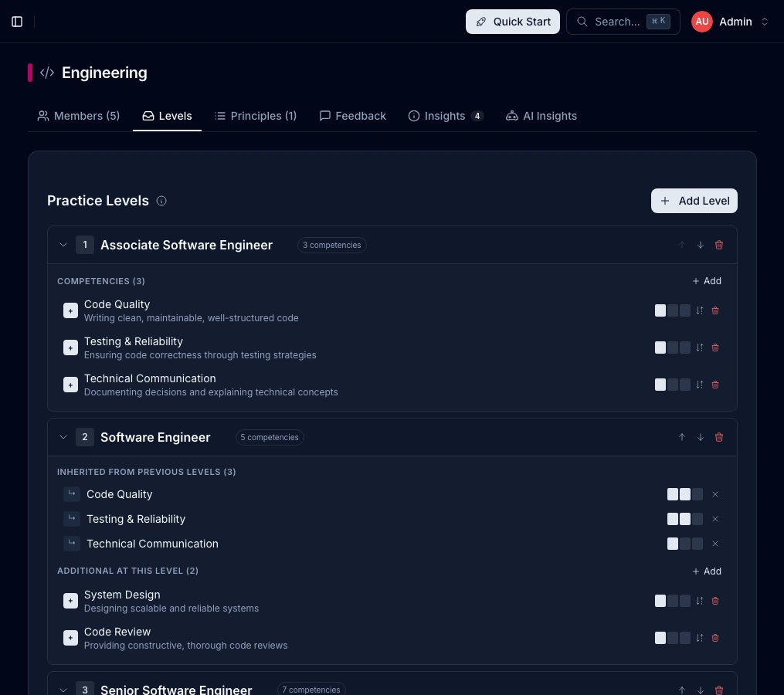Toggle the sidebar panel icon
The height and width of the screenshot is (695, 784).
(x=17, y=22)
